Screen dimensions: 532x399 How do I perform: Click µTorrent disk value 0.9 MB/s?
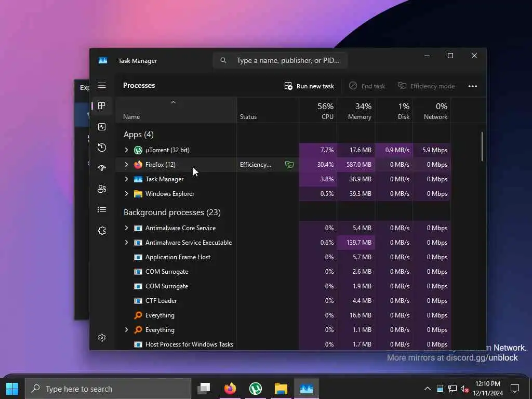(397, 150)
